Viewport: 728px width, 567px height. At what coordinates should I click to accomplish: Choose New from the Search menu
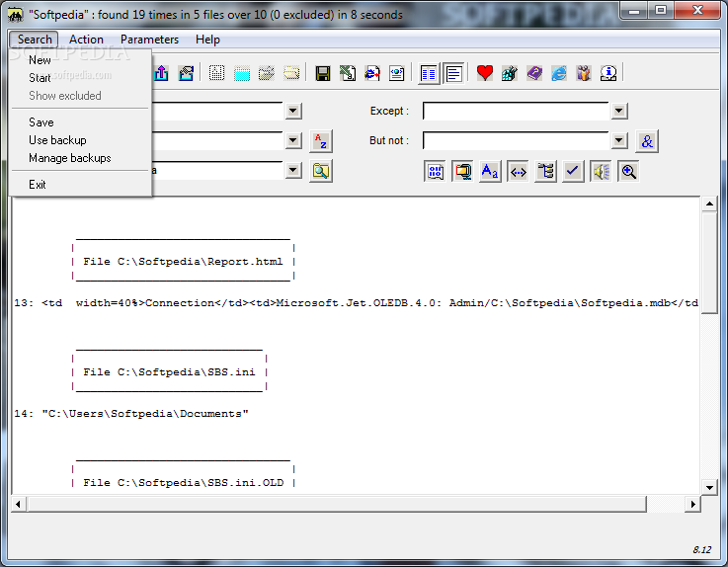point(80,60)
